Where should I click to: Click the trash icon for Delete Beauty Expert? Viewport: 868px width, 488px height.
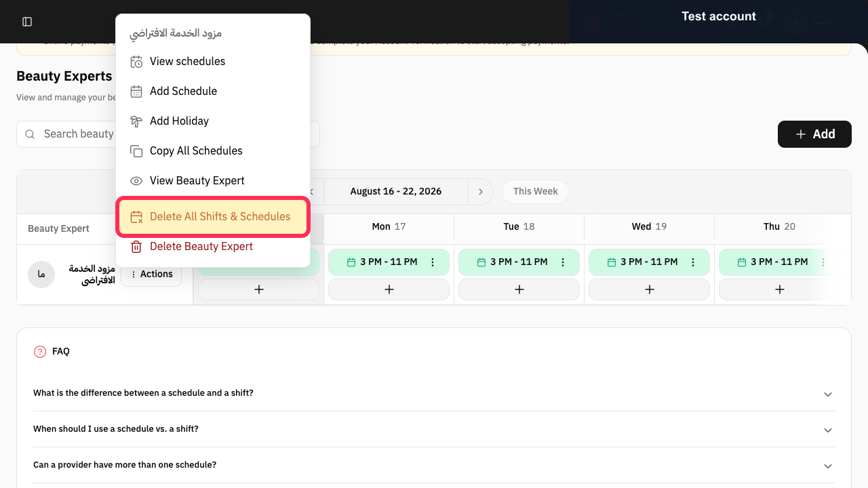coord(136,247)
